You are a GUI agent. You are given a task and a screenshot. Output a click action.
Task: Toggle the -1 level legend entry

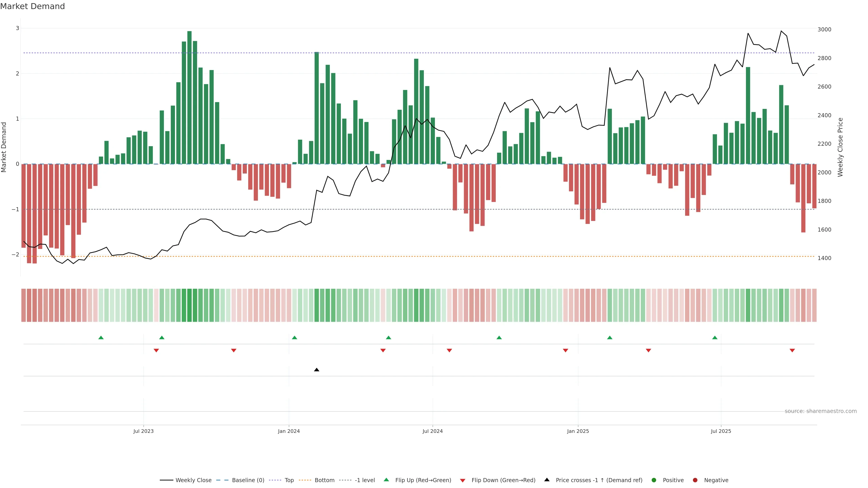coord(365,480)
